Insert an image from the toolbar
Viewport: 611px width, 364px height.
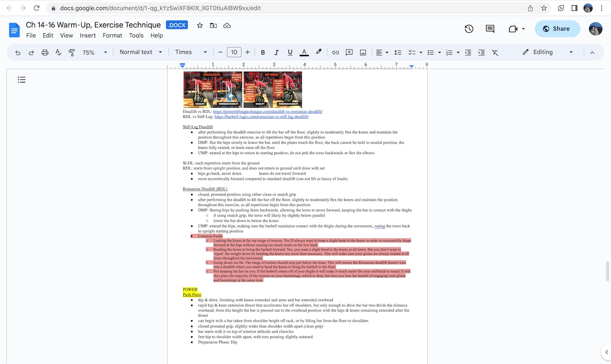[363, 52]
